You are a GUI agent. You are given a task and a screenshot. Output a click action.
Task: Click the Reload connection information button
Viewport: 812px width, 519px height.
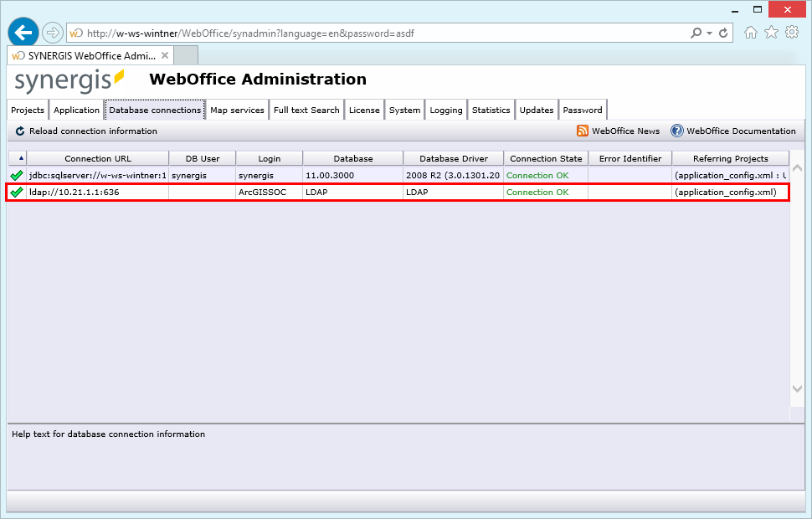[x=76, y=131]
